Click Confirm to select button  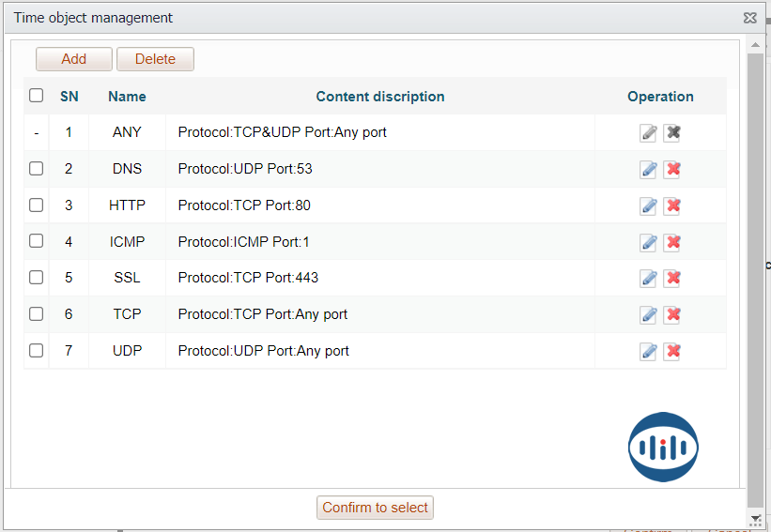click(x=375, y=508)
